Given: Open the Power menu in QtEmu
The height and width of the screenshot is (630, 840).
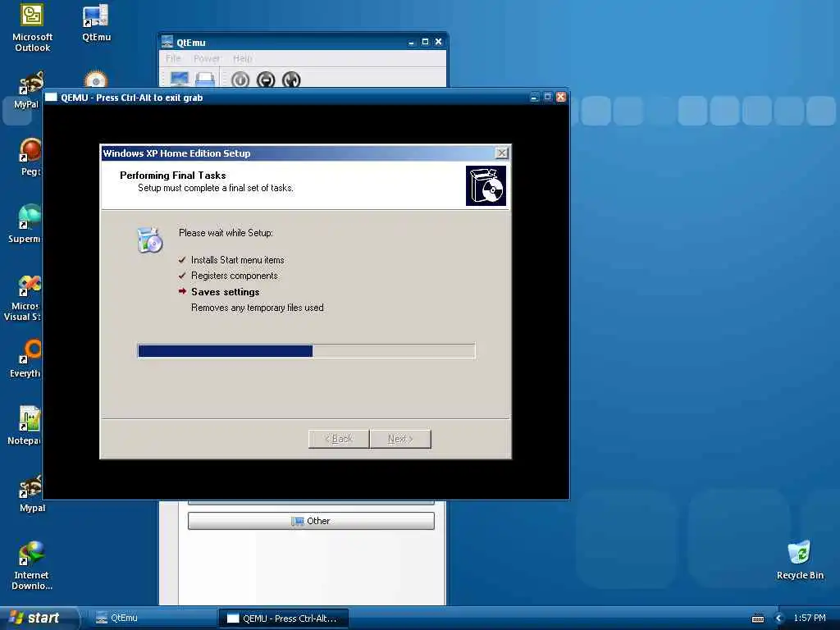Looking at the screenshot, I should [207, 58].
